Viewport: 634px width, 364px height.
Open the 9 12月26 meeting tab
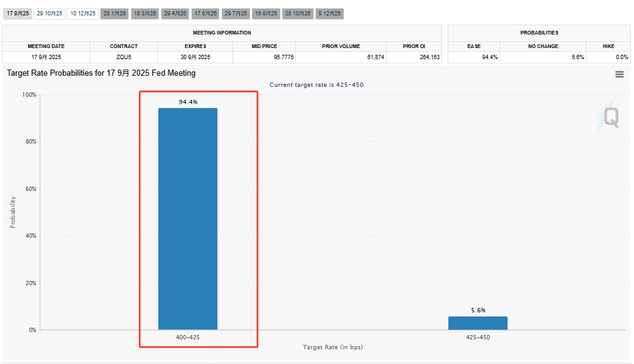329,13
